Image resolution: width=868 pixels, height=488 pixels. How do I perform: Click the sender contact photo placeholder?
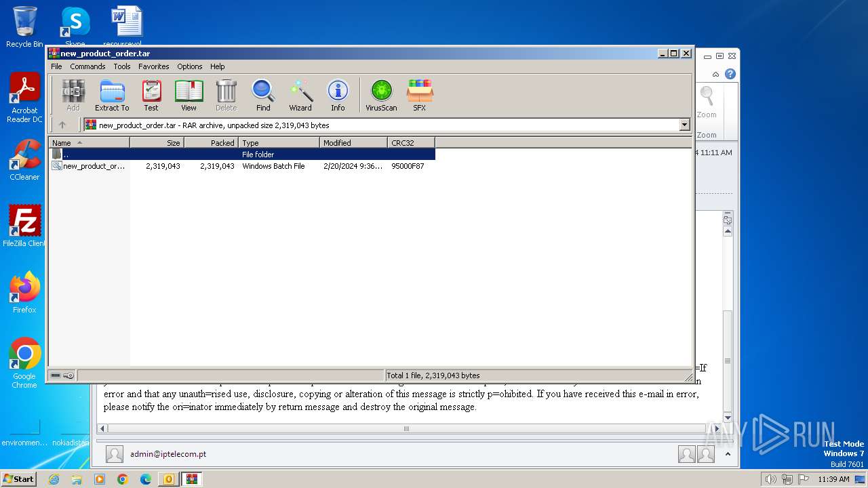(x=115, y=454)
